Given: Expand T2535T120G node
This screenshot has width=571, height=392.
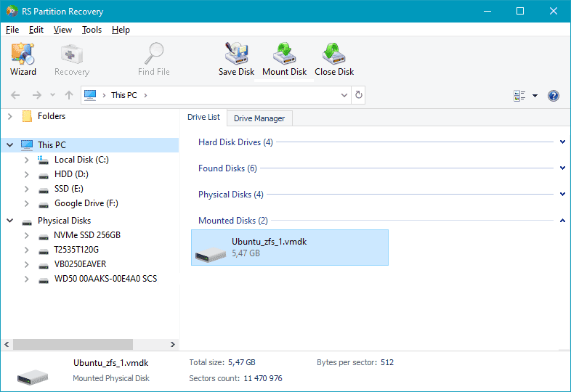Looking at the screenshot, I should click(26, 250).
